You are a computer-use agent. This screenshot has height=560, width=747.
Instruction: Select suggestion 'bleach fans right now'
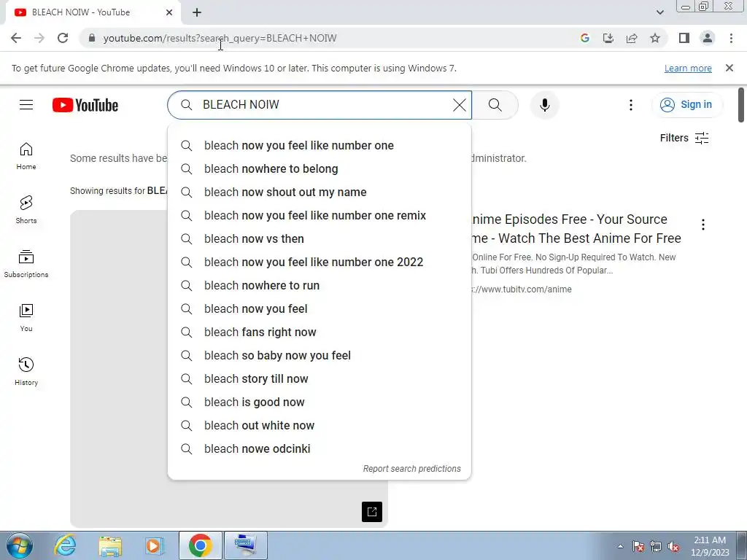coord(320,332)
